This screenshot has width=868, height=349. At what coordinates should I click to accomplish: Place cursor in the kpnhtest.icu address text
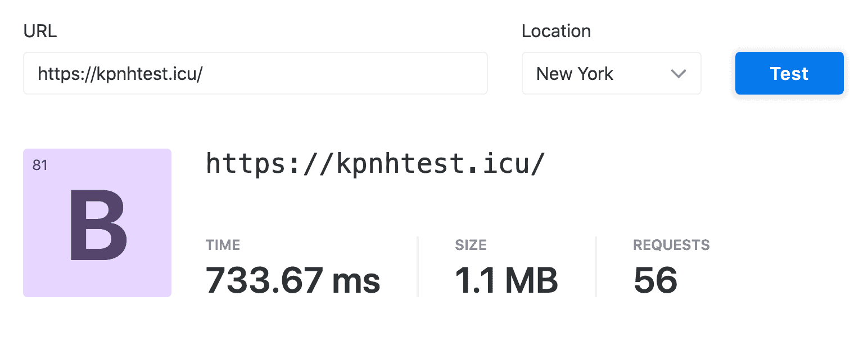pyautogui.click(x=120, y=74)
